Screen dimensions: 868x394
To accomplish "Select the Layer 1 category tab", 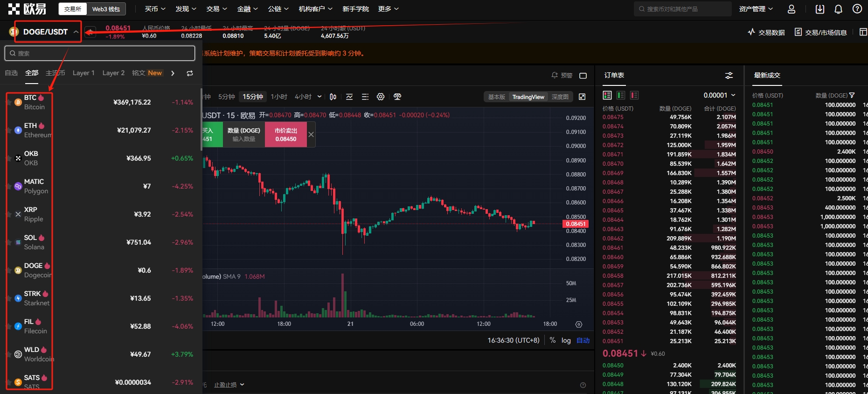I will (83, 73).
